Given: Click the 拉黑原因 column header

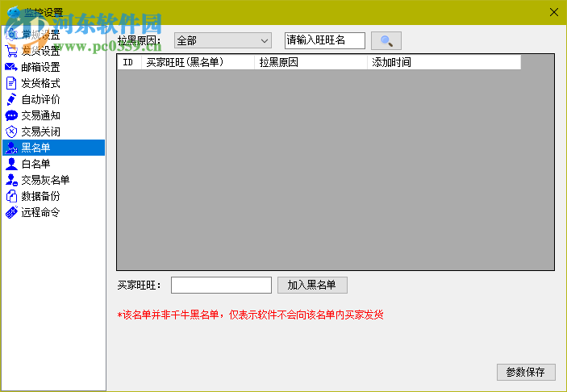Looking at the screenshot, I should click(x=311, y=62).
